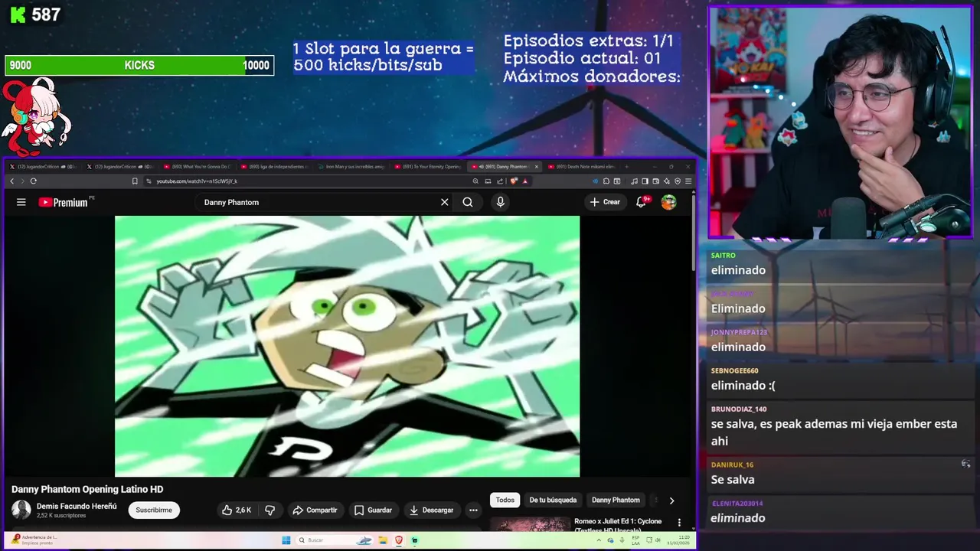Screen dimensions: 980x551
Task: Click the Danny Phantom video player
Action: [347, 346]
